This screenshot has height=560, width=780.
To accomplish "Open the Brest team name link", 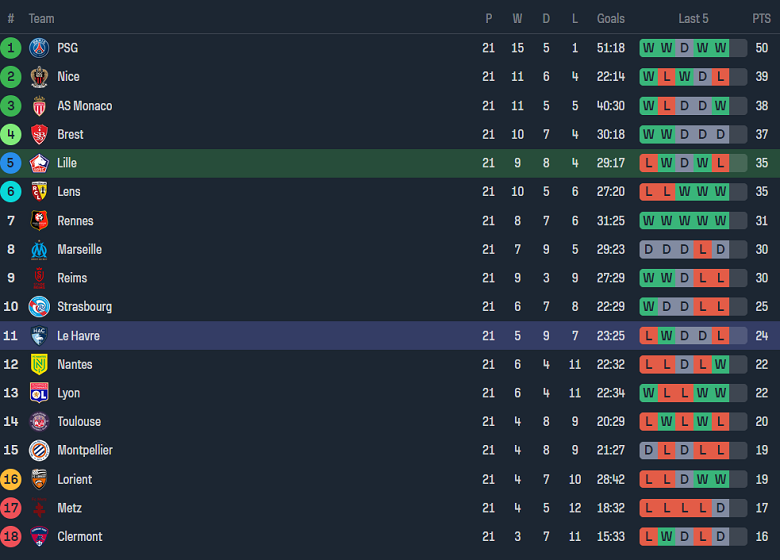I will tap(70, 135).
